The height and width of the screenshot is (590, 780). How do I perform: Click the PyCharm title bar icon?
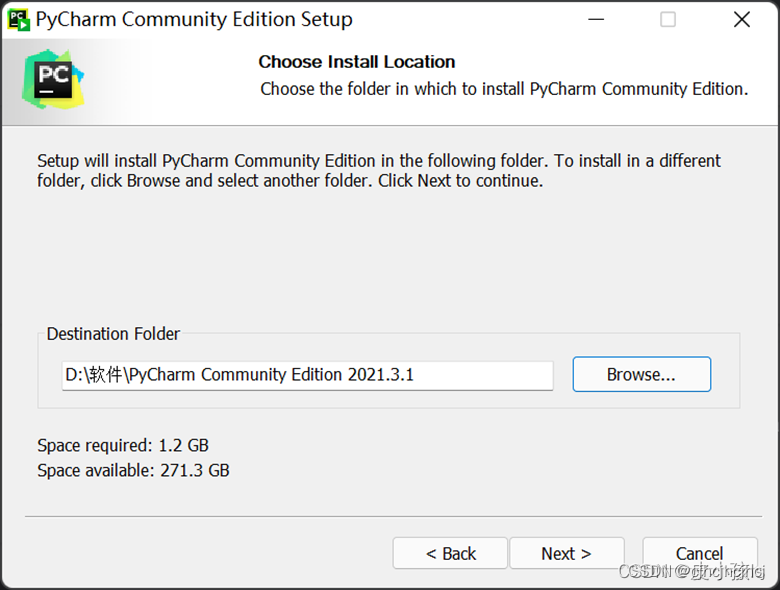[x=18, y=20]
